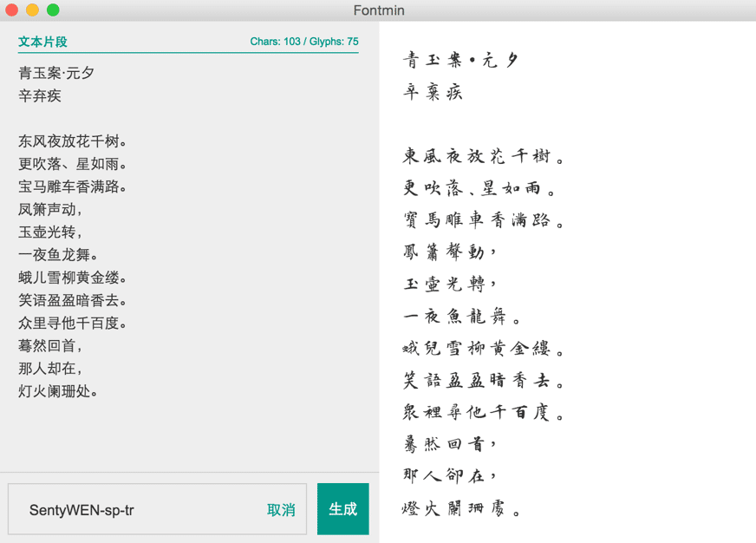The width and height of the screenshot is (756, 543).
Task: Focus the SentyWEN-sp-tr font name field
Action: [139, 510]
